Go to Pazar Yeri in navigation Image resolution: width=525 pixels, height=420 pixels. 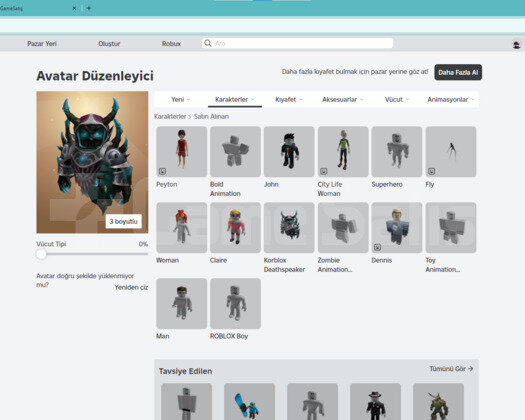click(x=42, y=44)
